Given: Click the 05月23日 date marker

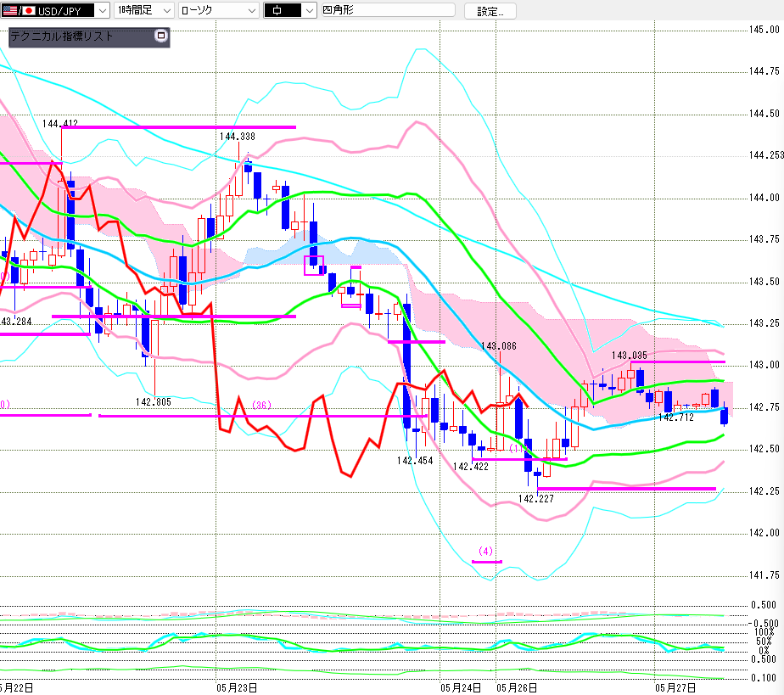Looking at the screenshot, I should (237, 687).
